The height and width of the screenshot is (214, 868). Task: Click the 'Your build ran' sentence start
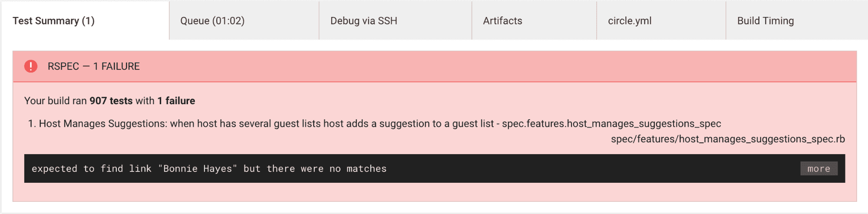(56, 101)
